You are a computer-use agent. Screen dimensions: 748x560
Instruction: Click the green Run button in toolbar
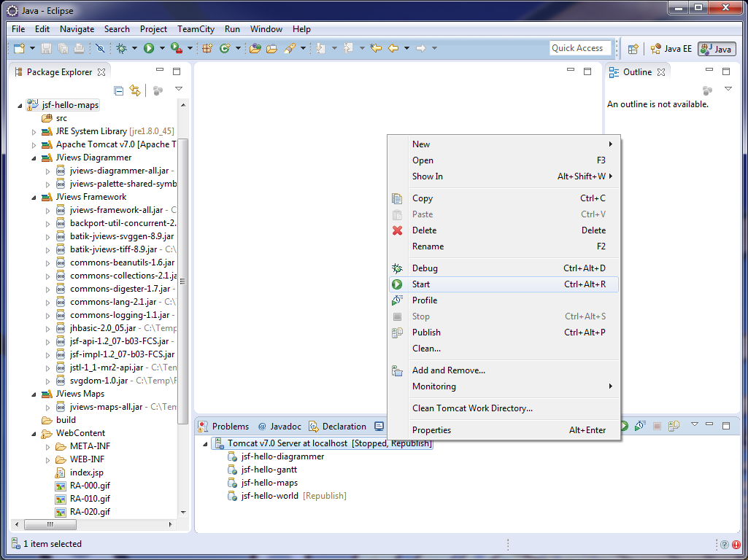tap(149, 49)
